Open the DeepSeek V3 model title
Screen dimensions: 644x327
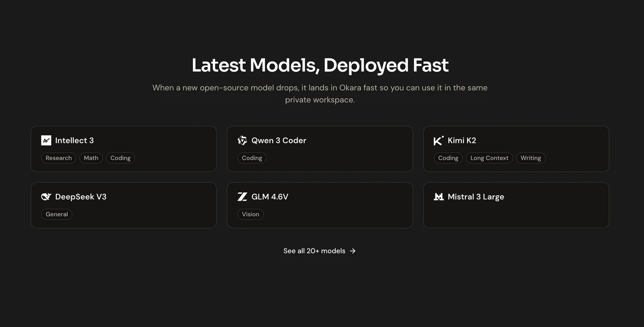click(80, 197)
